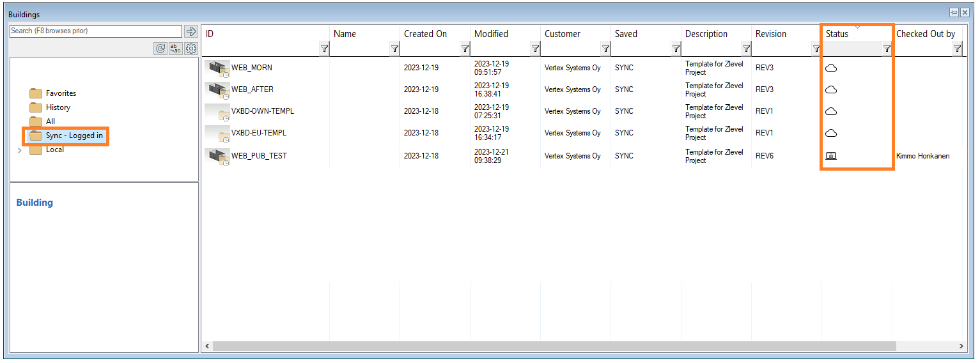Image resolution: width=980 pixels, height=363 pixels.
Task: Select the All folder
Action: click(x=42, y=121)
